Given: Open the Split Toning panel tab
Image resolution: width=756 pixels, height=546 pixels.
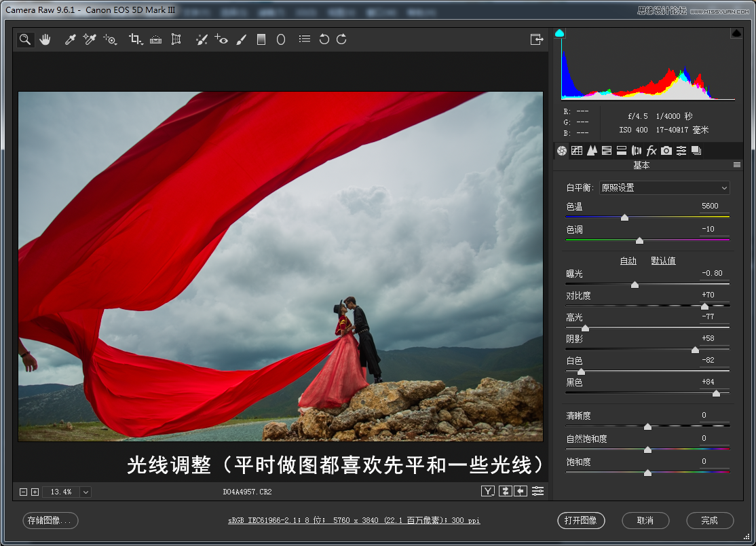Looking at the screenshot, I should click(622, 151).
